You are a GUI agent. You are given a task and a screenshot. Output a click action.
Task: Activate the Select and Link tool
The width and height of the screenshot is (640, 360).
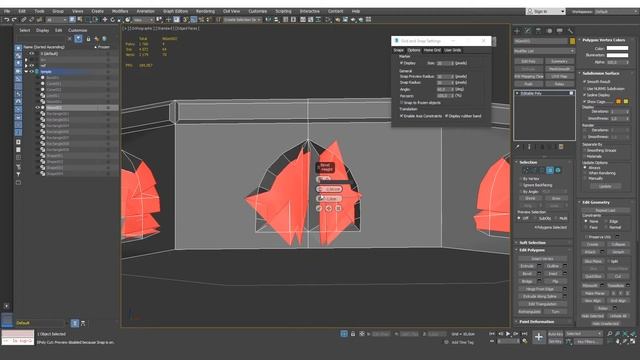point(24,20)
